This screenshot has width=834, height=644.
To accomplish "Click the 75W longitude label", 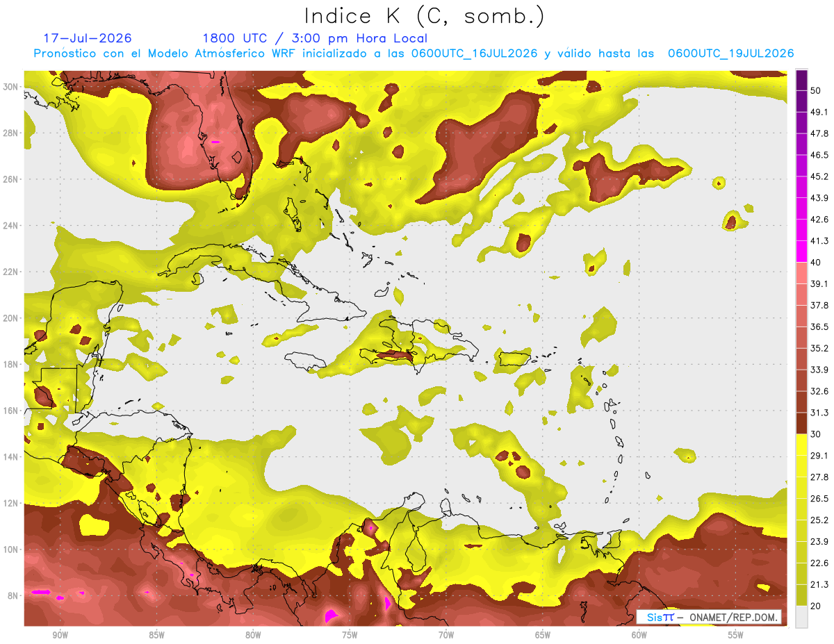I will (350, 635).
